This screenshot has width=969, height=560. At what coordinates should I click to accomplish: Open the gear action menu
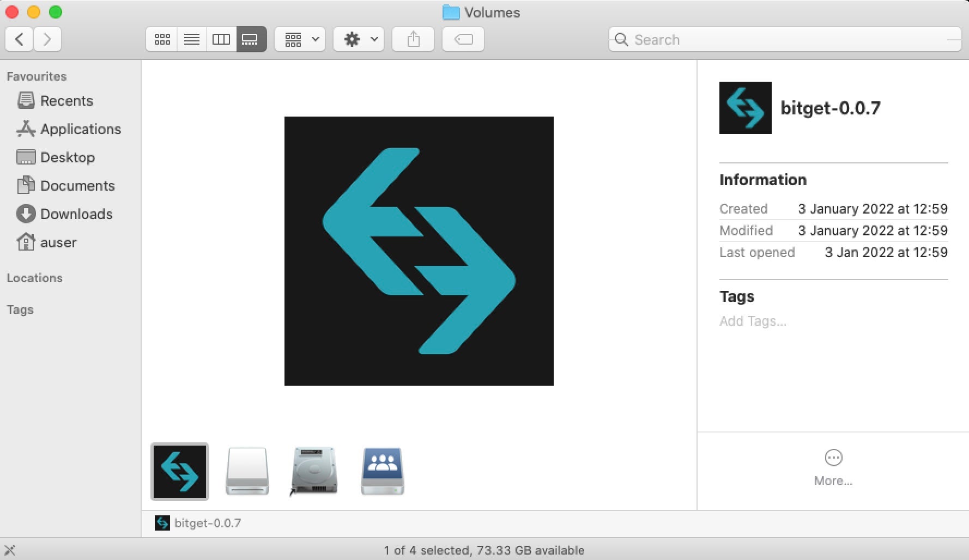[x=359, y=39]
